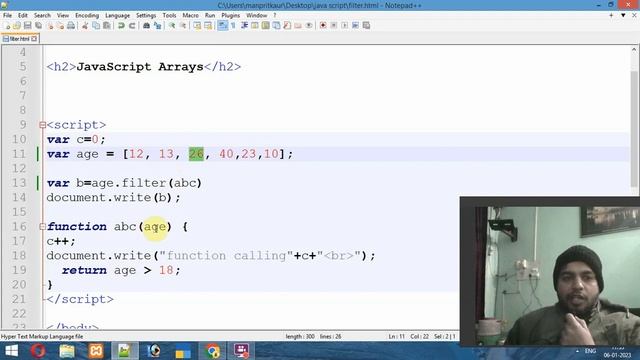Run macro multiple times

coord(356,25)
